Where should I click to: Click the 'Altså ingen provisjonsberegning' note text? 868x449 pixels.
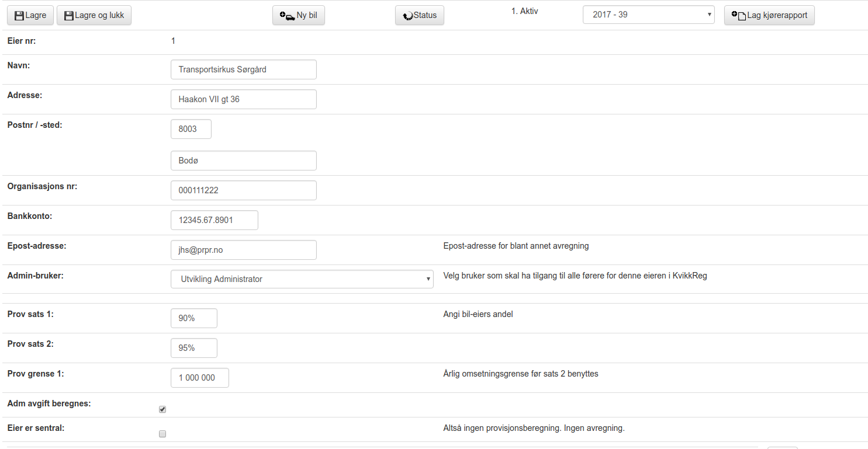534,428
